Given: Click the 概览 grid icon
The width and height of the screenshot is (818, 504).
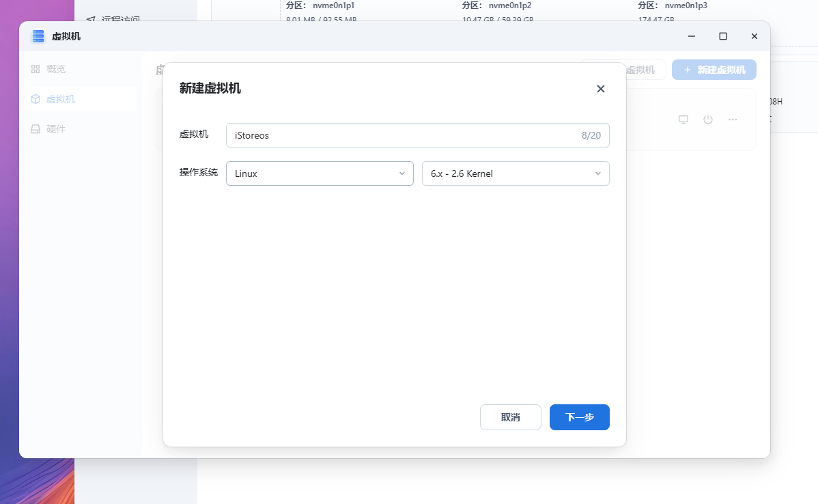Looking at the screenshot, I should [x=36, y=69].
